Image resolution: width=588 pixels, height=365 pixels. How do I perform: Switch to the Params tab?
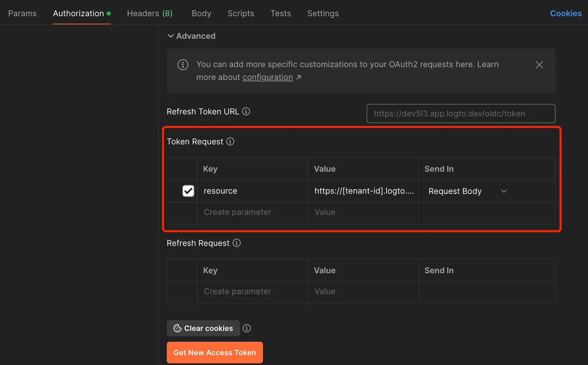22,13
